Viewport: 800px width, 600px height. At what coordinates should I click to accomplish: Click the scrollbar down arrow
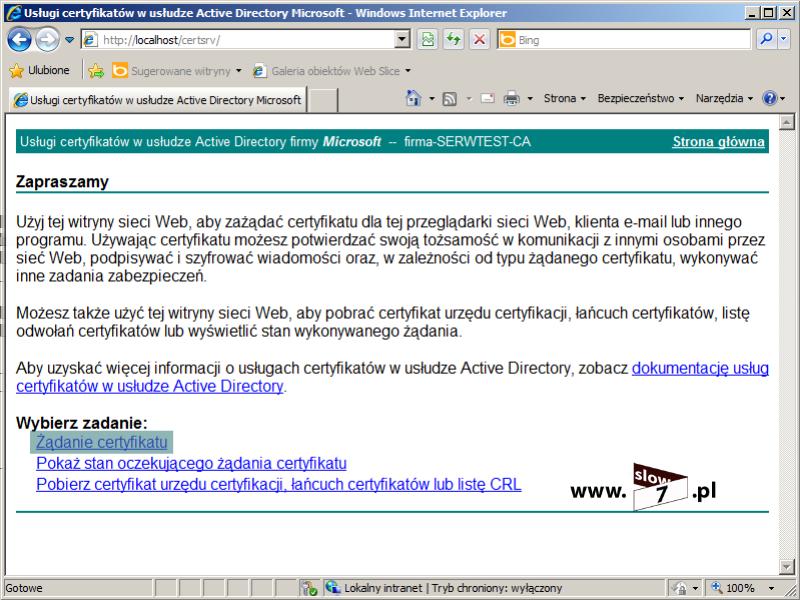pos(786,566)
